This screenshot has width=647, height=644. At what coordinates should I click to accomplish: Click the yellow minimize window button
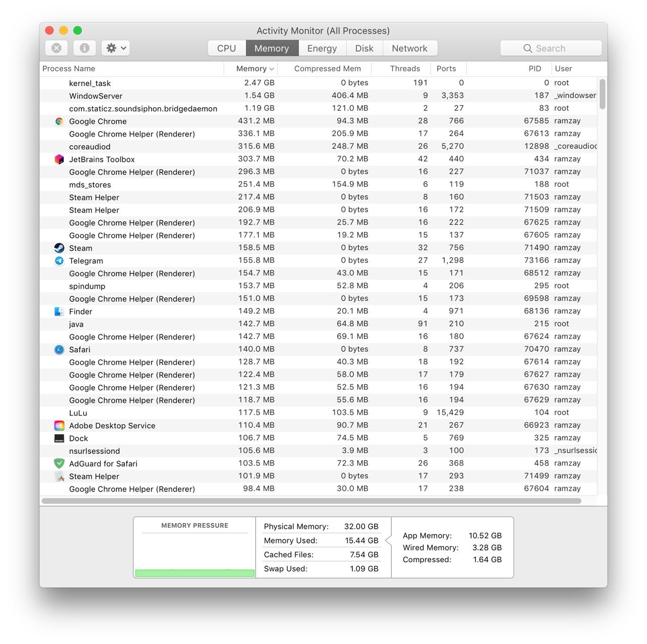pos(63,30)
